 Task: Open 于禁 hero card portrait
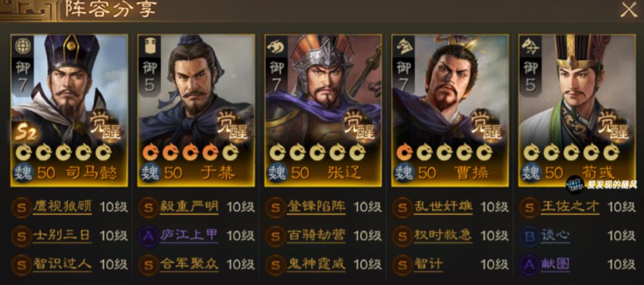pos(196,111)
